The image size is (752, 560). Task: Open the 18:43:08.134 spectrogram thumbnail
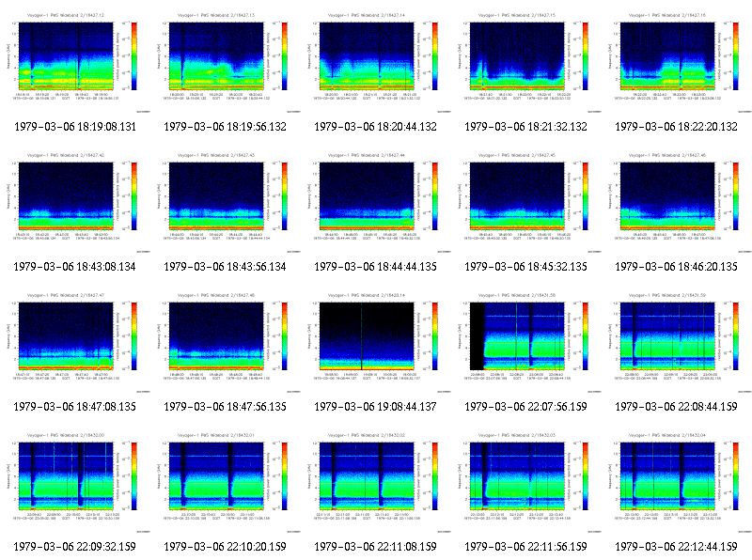point(75,203)
